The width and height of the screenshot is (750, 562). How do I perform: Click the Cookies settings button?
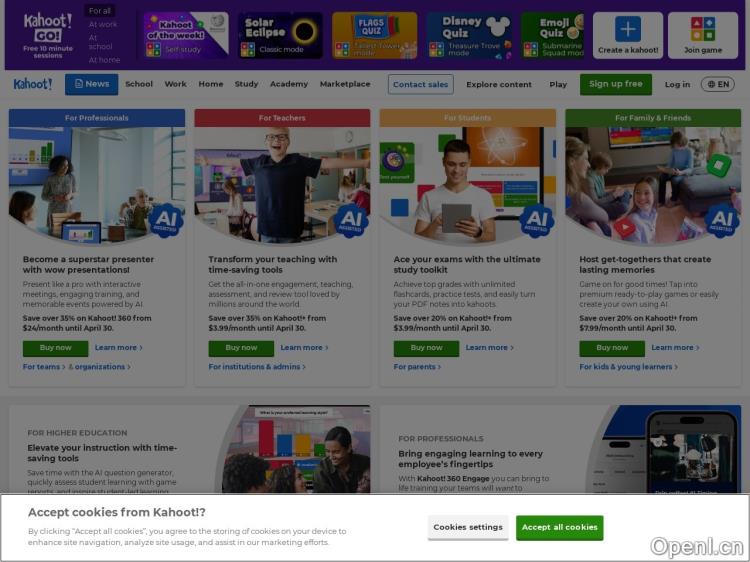[468, 528]
